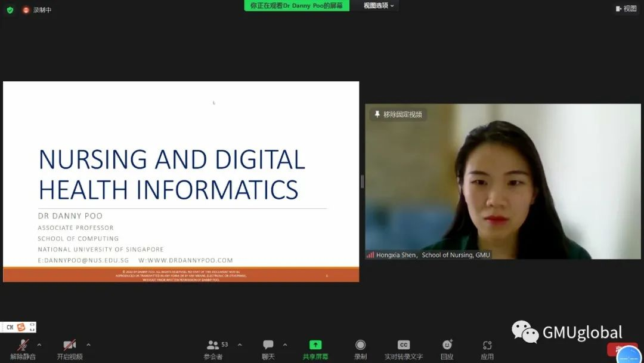Click the green encryption shield icon
644x363 pixels.
pyautogui.click(x=10, y=10)
